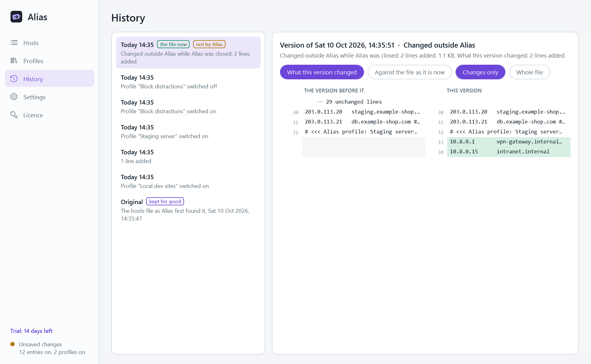The width and height of the screenshot is (591, 364).
Task: Select the '1 line added' history entry
Action: [x=188, y=156]
